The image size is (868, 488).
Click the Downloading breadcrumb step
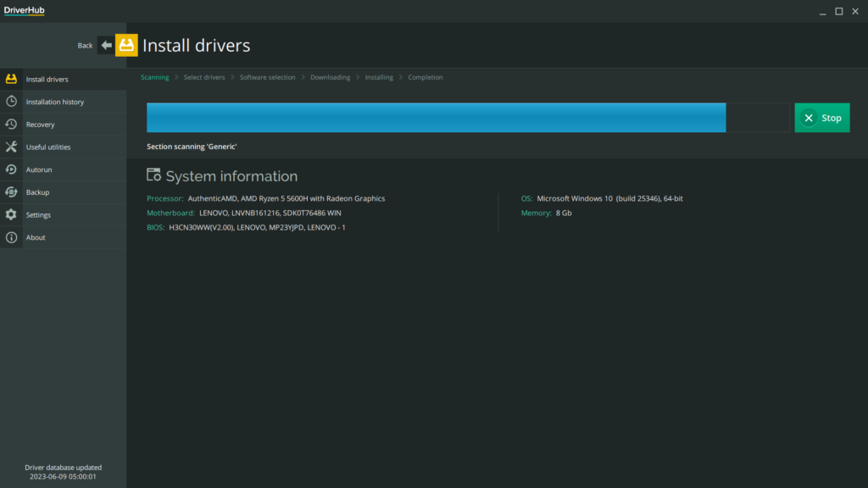(330, 77)
